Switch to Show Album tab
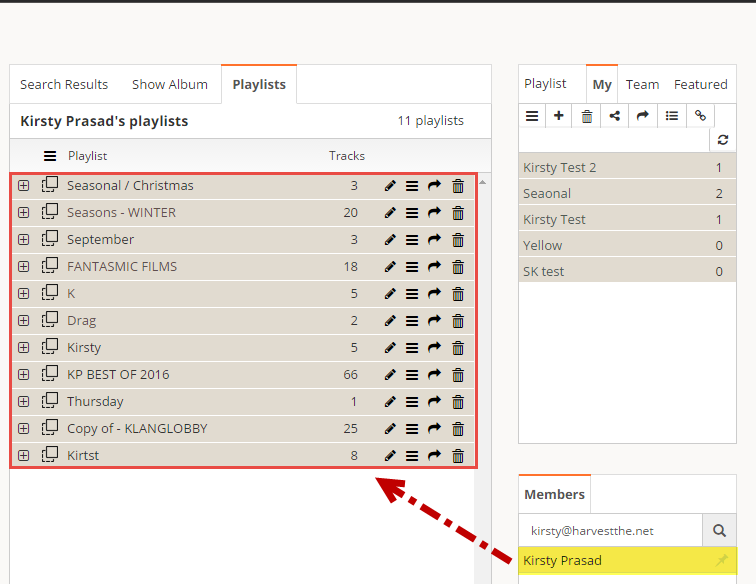Viewport: 756px width, 584px height. click(x=170, y=84)
